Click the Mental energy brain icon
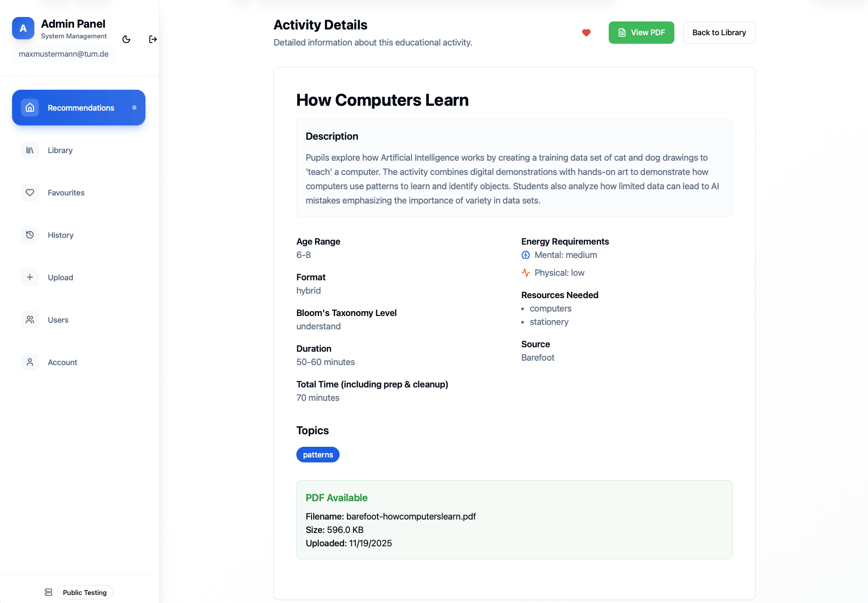Viewport: 868px width, 603px height. click(526, 255)
